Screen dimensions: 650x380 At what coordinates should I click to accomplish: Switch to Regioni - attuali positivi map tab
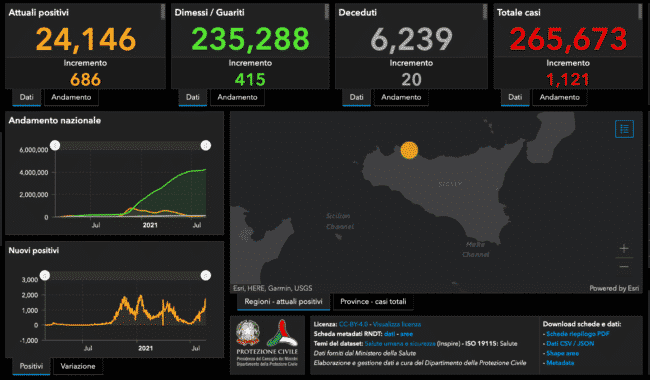click(x=284, y=302)
